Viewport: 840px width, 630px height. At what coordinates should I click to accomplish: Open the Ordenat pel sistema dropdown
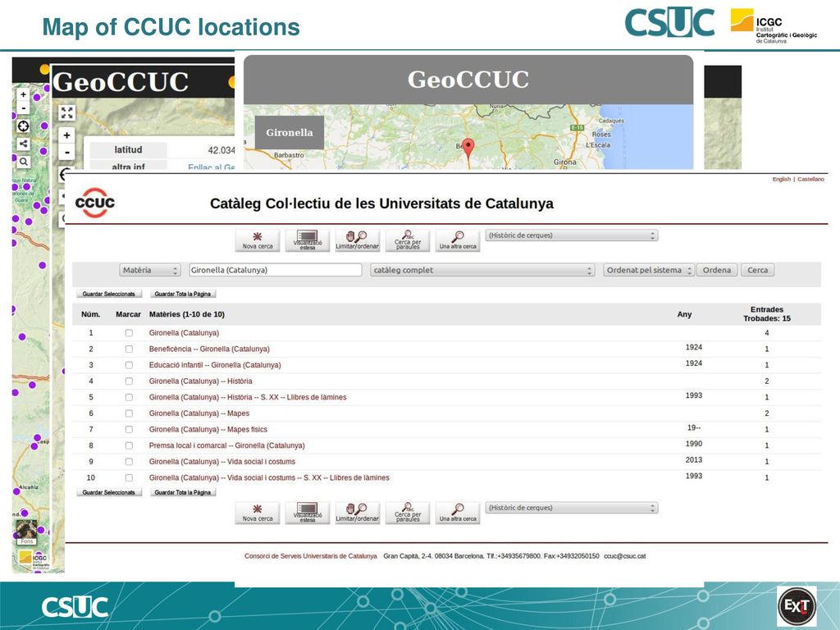click(x=649, y=270)
